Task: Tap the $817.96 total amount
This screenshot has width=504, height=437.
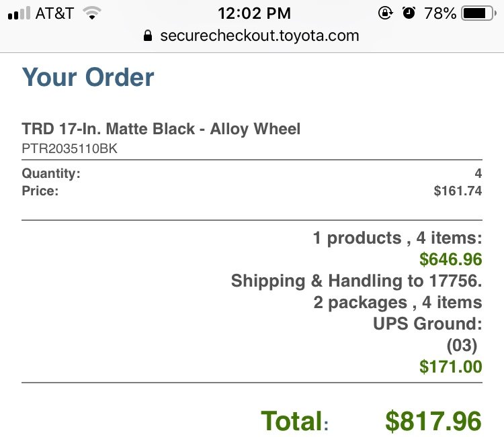Action: point(433,421)
